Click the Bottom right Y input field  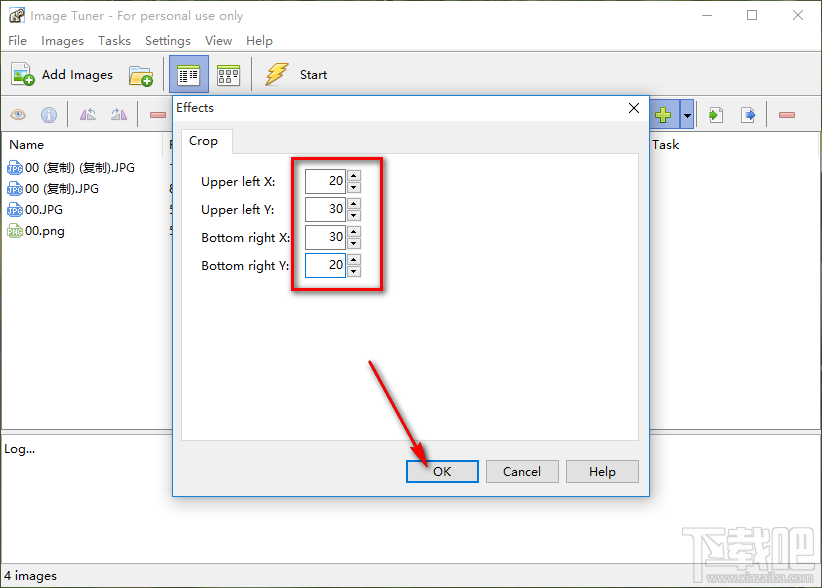click(326, 265)
